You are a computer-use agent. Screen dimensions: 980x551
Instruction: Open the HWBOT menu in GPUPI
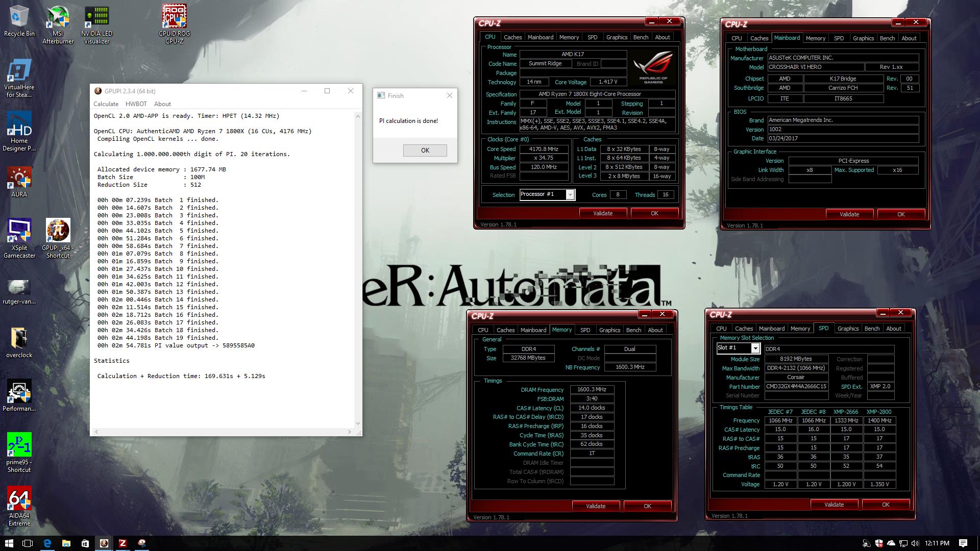[x=136, y=104]
